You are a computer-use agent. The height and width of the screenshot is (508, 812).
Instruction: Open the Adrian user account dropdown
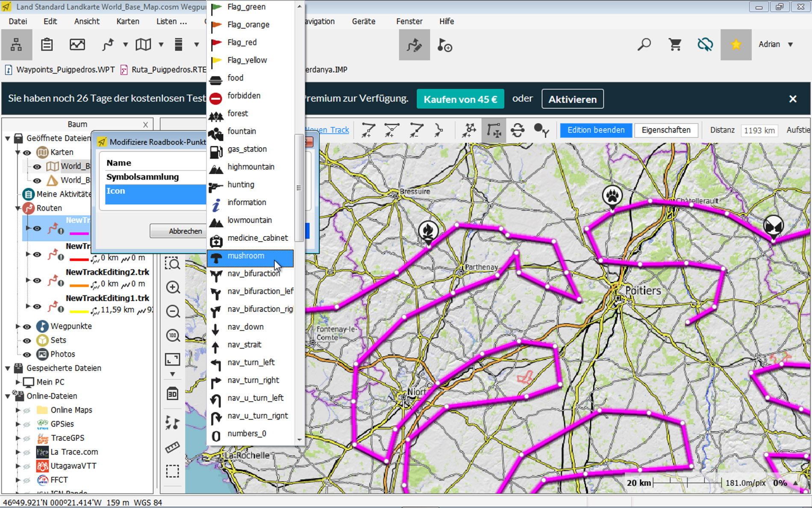[775, 44]
